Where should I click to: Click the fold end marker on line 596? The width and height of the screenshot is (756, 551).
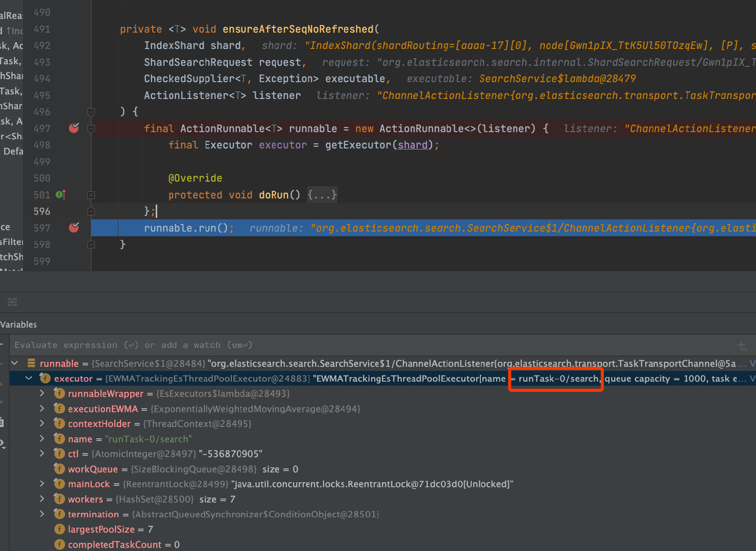pyautogui.click(x=91, y=211)
